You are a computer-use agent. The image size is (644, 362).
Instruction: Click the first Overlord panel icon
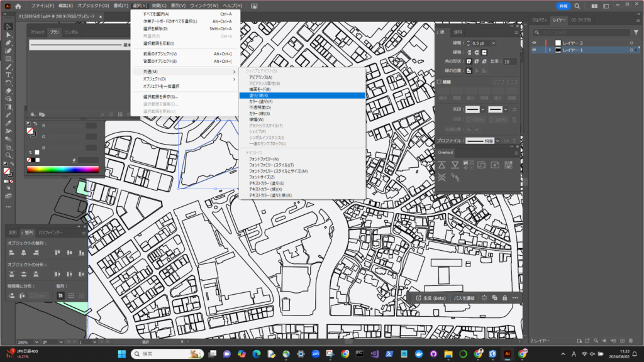point(442,165)
